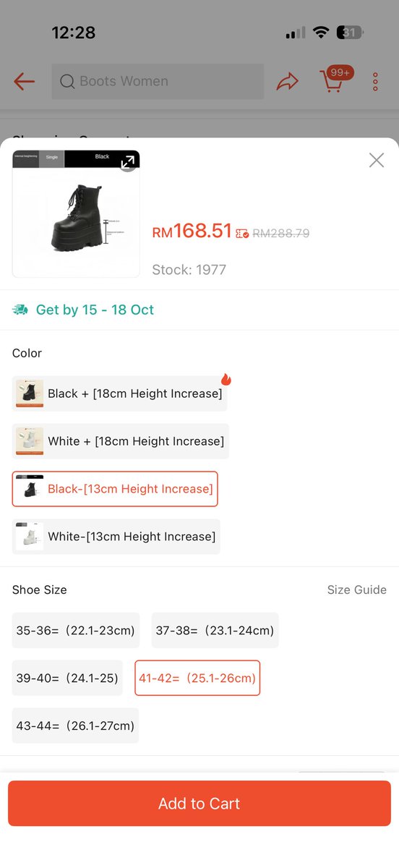
Task: Close the variation selection sheet
Action: (377, 160)
